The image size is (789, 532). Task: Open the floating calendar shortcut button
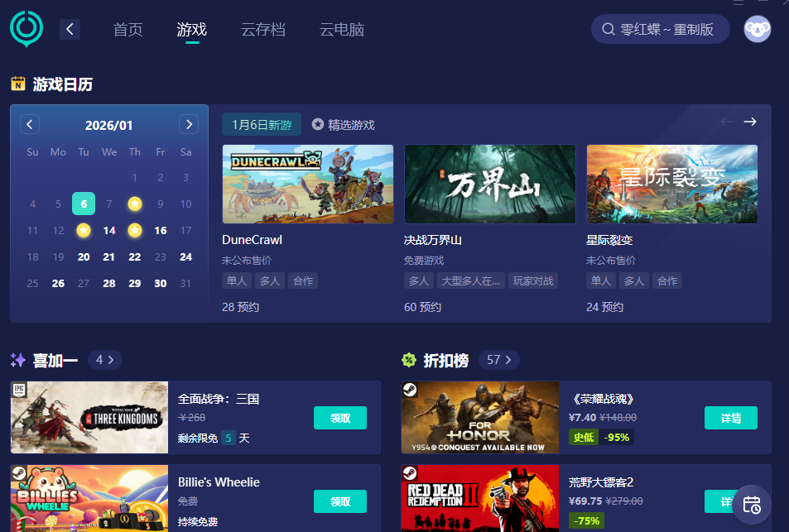coord(752,503)
